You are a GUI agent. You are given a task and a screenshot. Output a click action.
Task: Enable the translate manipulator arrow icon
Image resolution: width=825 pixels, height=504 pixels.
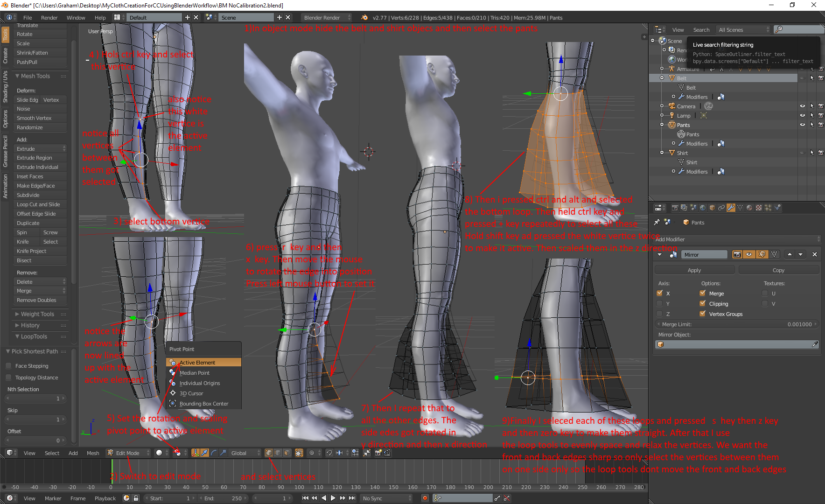click(x=204, y=453)
